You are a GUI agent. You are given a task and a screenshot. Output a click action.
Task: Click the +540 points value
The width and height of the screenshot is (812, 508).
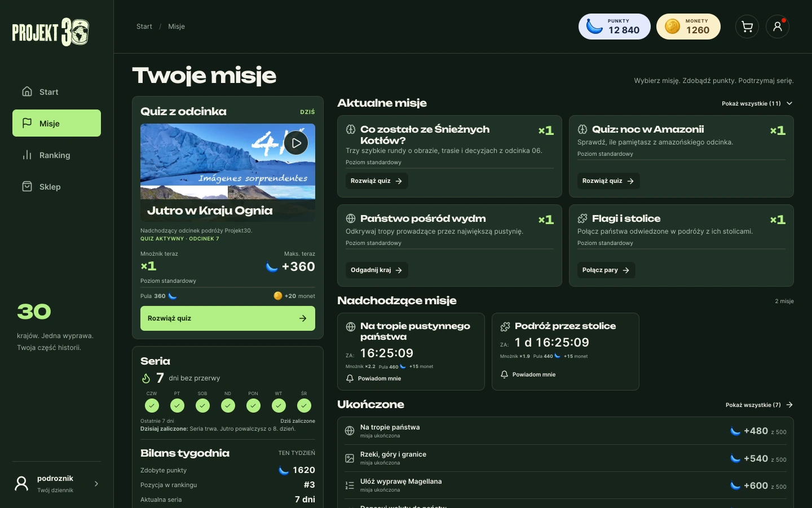coord(756,458)
